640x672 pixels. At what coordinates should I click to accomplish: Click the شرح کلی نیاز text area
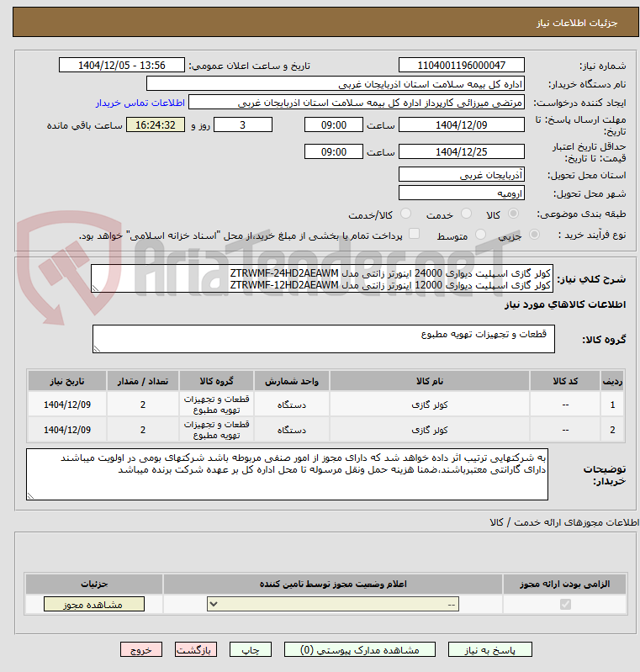[x=322, y=278]
